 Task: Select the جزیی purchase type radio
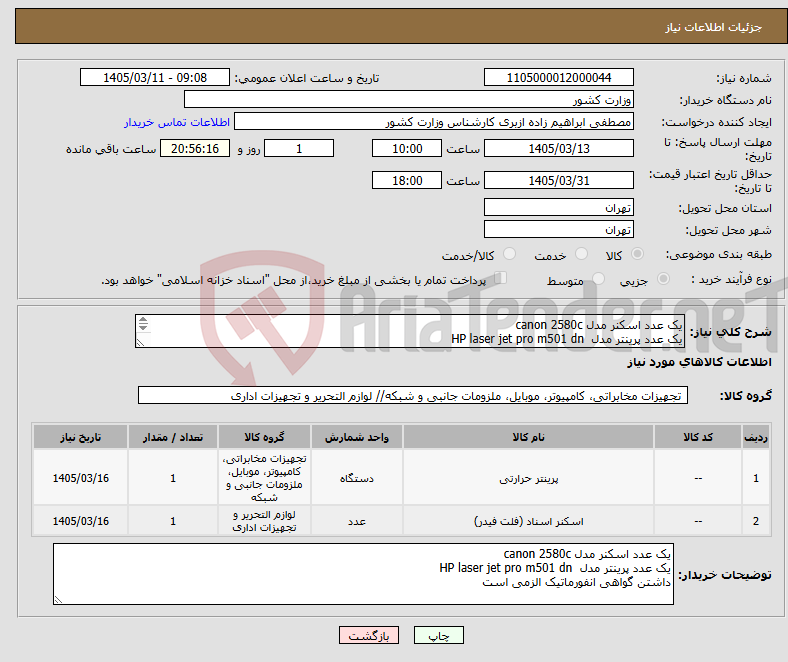663,278
